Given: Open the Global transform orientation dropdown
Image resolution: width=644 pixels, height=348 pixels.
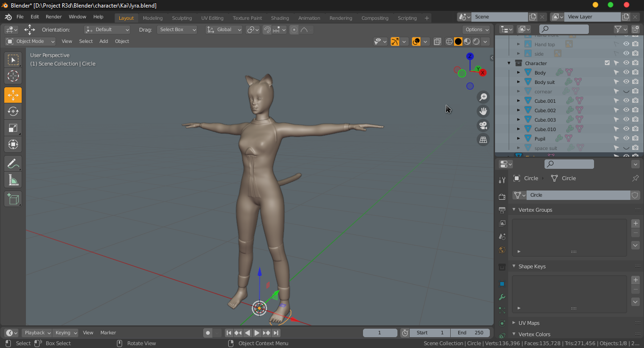Looking at the screenshot, I should [224, 29].
